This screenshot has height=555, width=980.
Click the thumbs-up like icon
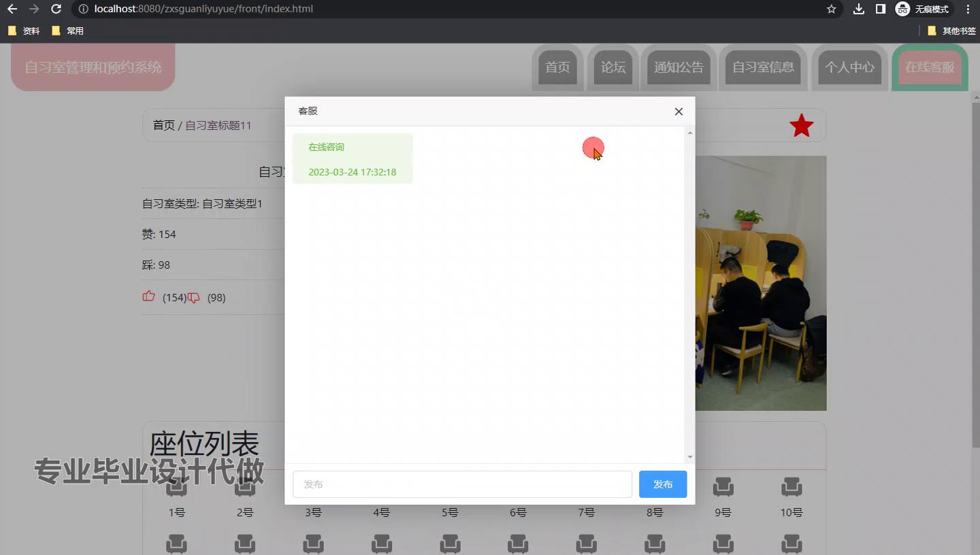[148, 297]
